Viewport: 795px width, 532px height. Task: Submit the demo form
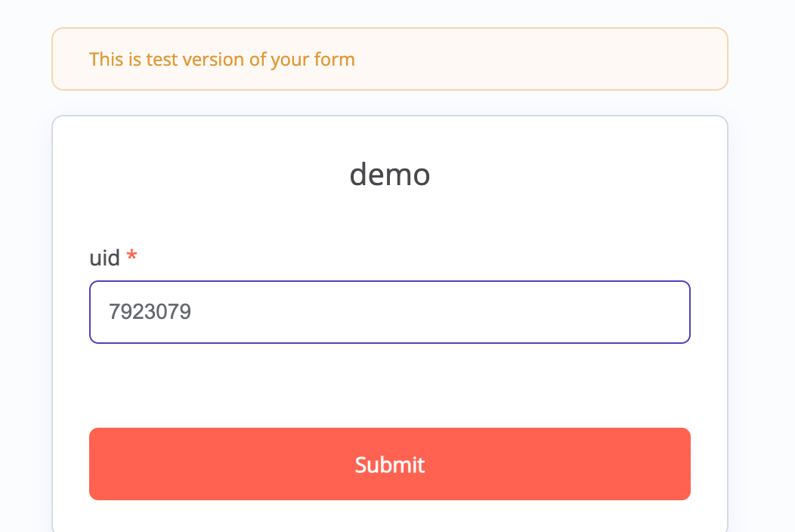coord(389,464)
